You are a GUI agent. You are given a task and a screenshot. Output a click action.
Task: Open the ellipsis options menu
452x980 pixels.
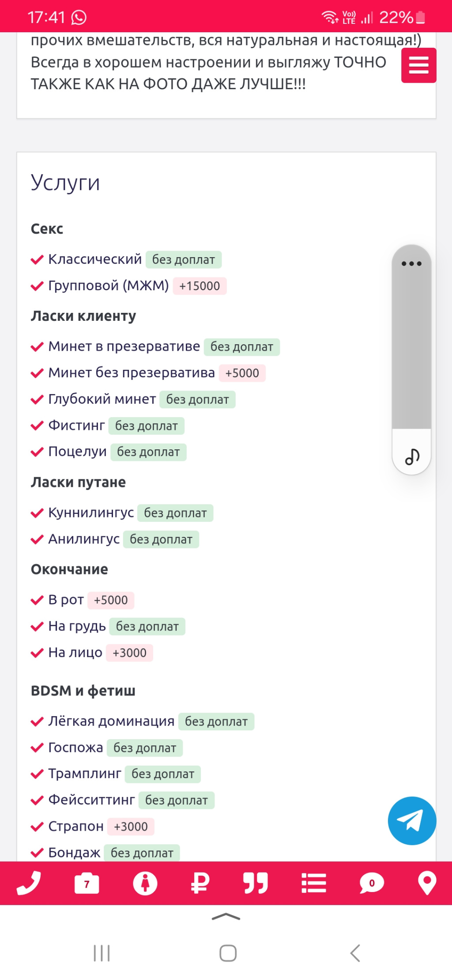(411, 264)
